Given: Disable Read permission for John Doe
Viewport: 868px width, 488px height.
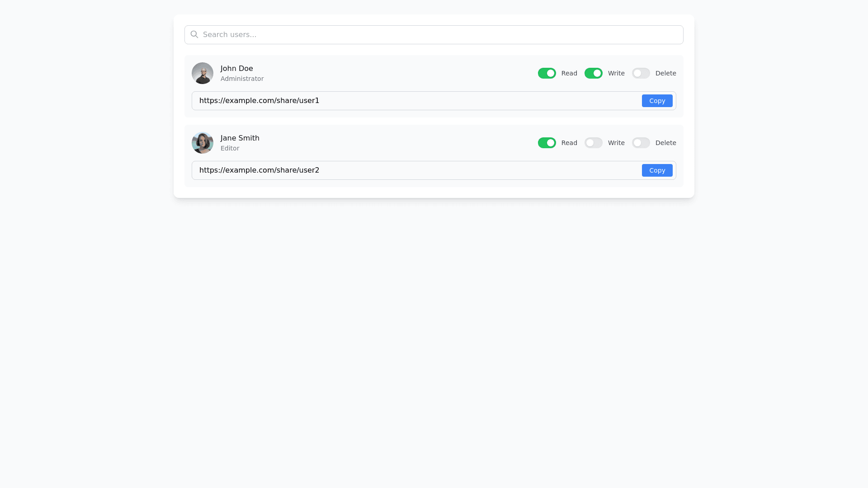Looking at the screenshot, I should click(547, 73).
